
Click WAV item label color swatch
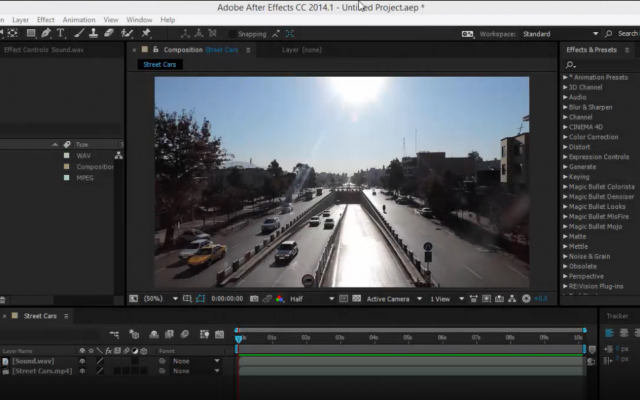point(67,156)
